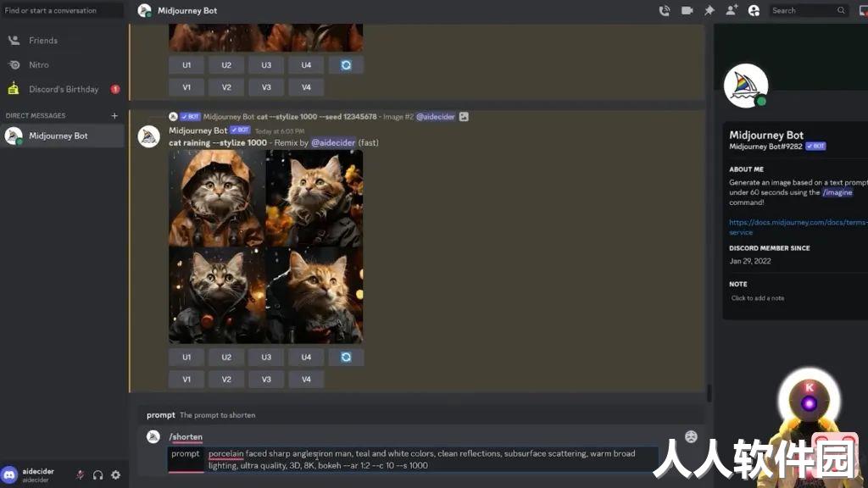Click V1 under the cat raining grid
868x488 pixels.
pyautogui.click(x=186, y=380)
